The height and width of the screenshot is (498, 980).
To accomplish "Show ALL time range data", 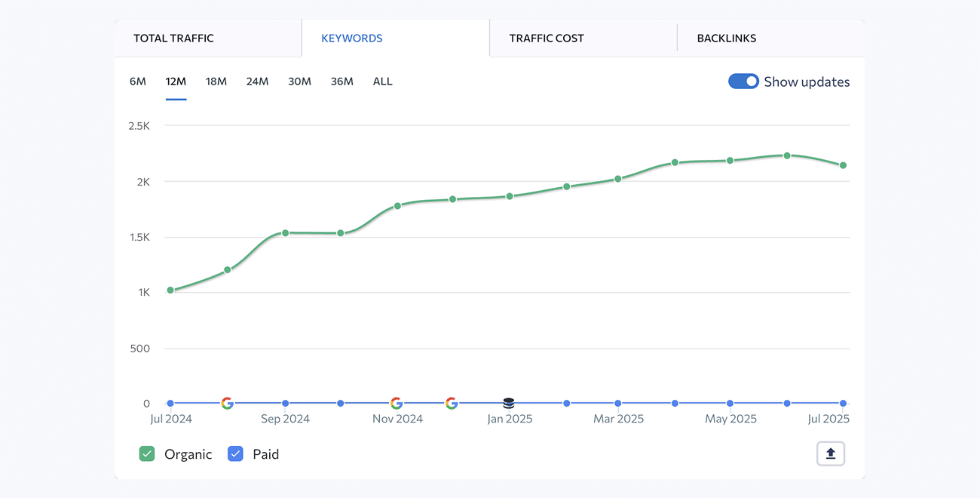I will pos(383,81).
